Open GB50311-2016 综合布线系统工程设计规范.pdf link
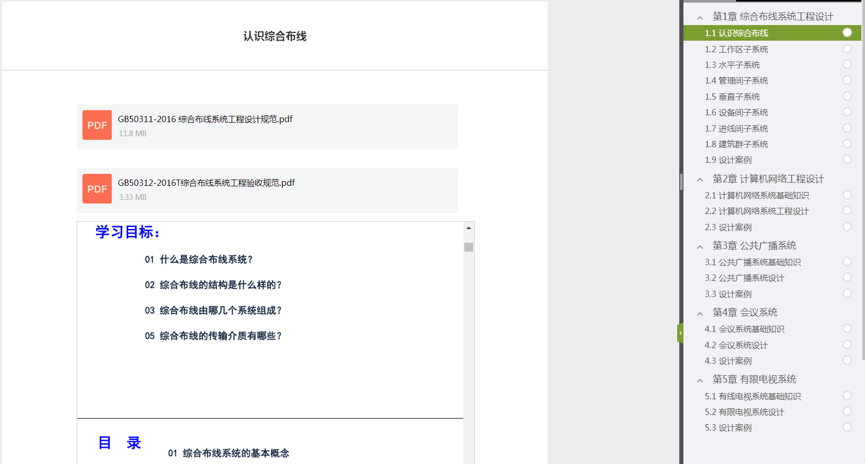Screen dimensions: 865x464 [x=205, y=119]
